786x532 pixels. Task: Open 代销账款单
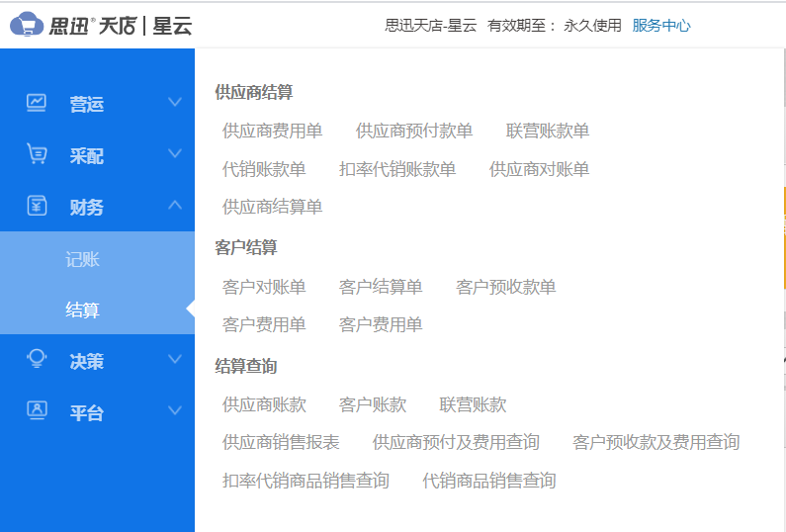[x=264, y=169]
